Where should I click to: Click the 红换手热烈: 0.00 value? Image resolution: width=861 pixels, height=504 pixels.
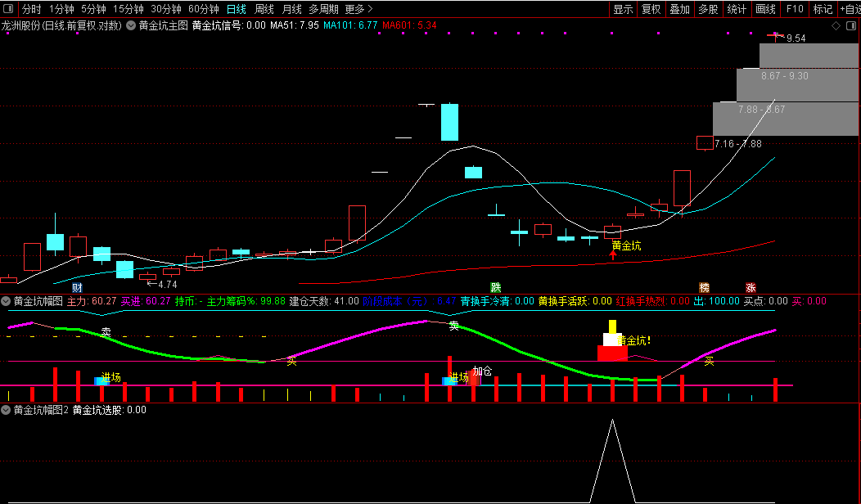pyautogui.click(x=653, y=301)
